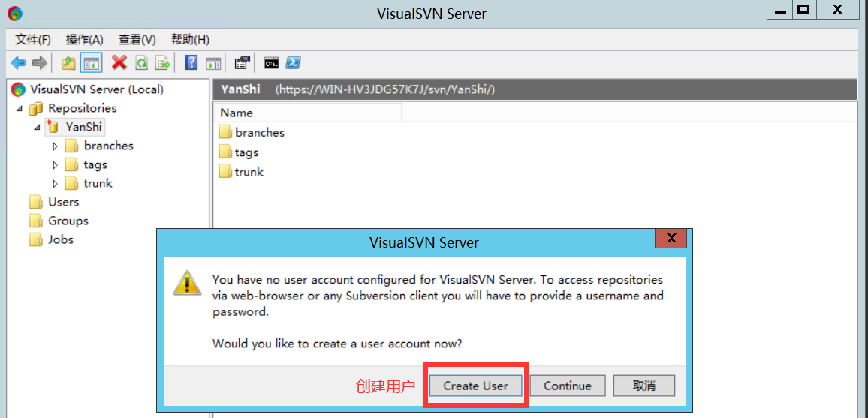
Task: Click the Up One Level folder icon
Action: 68,63
